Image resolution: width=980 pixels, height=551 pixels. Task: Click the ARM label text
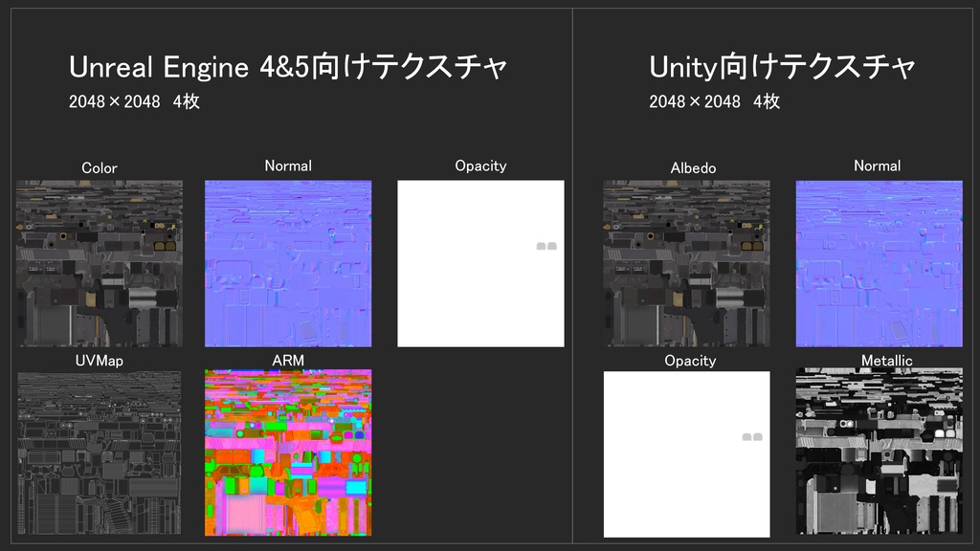pos(288,361)
